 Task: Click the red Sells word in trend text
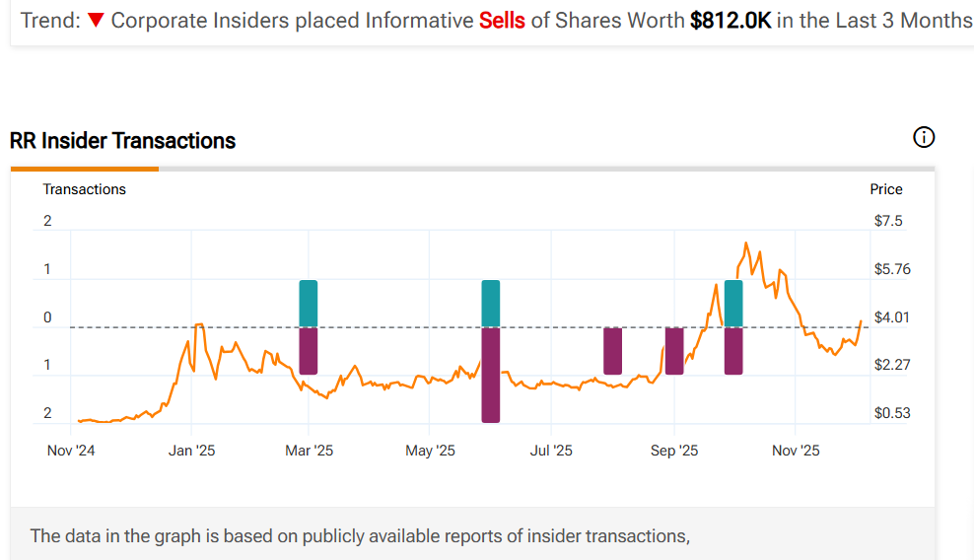click(x=503, y=21)
